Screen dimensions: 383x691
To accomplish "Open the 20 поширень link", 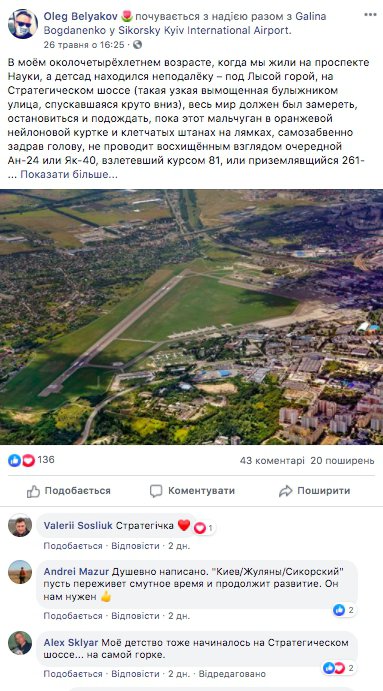I will (342, 461).
